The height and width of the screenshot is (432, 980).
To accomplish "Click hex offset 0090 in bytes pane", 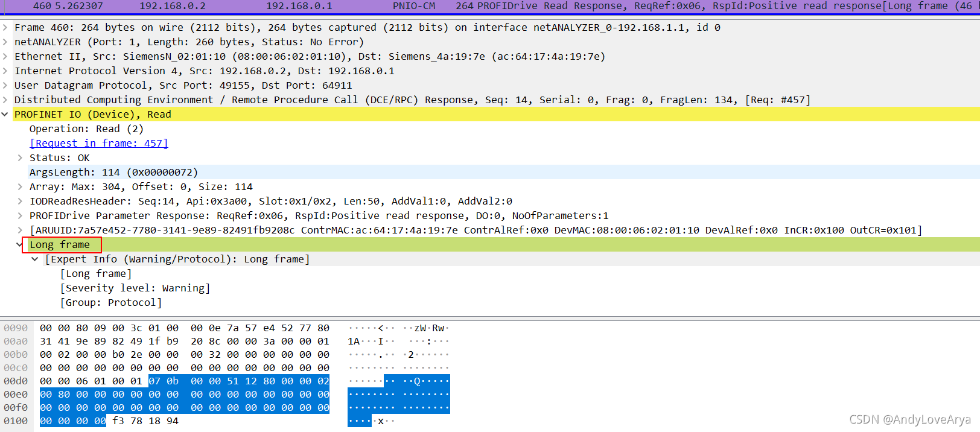I will tap(16, 328).
